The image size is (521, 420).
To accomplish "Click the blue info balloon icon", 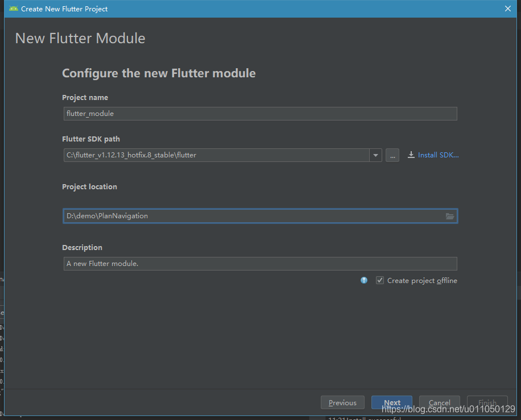I will click(x=363, y=280).
